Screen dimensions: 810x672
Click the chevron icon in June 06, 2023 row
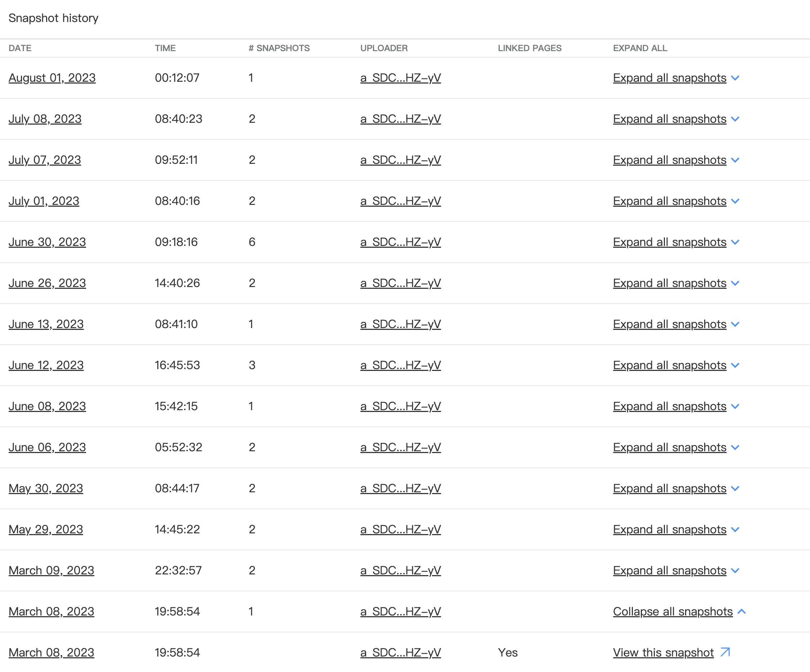pos(735,448)
